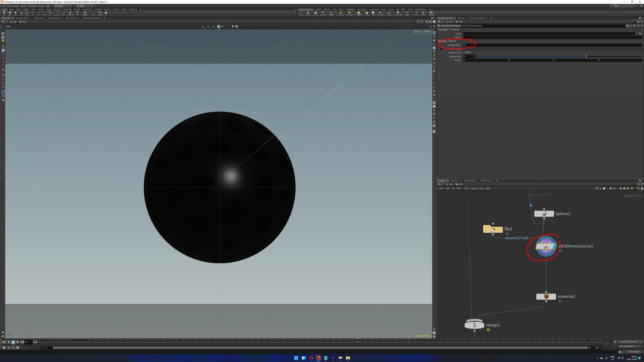Select the Torus shelf tool
This screenshot has width=644, height=362.
pyautogui.click(x=21, y=13)
